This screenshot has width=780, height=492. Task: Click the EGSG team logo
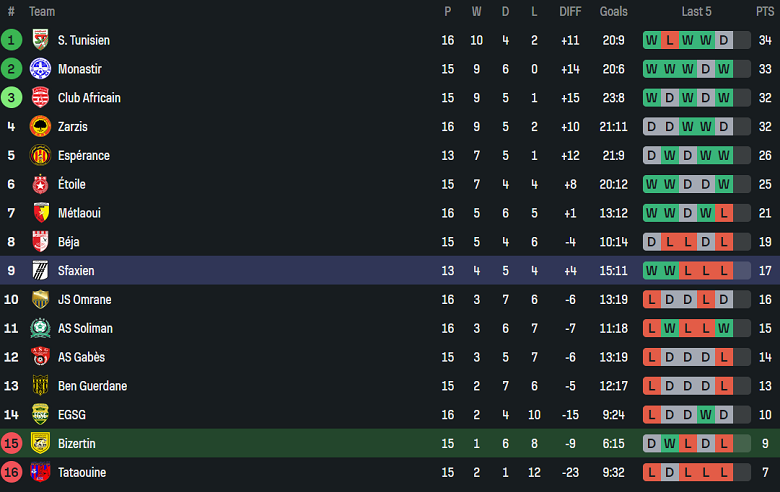[x=40, y=414]
